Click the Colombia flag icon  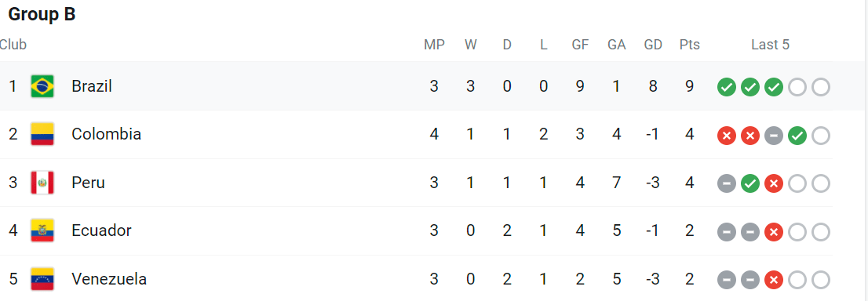point(42,135)
